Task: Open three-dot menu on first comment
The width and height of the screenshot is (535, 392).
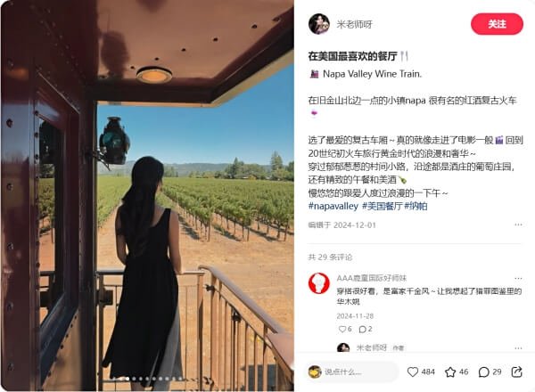Action: tap(518, 279)
